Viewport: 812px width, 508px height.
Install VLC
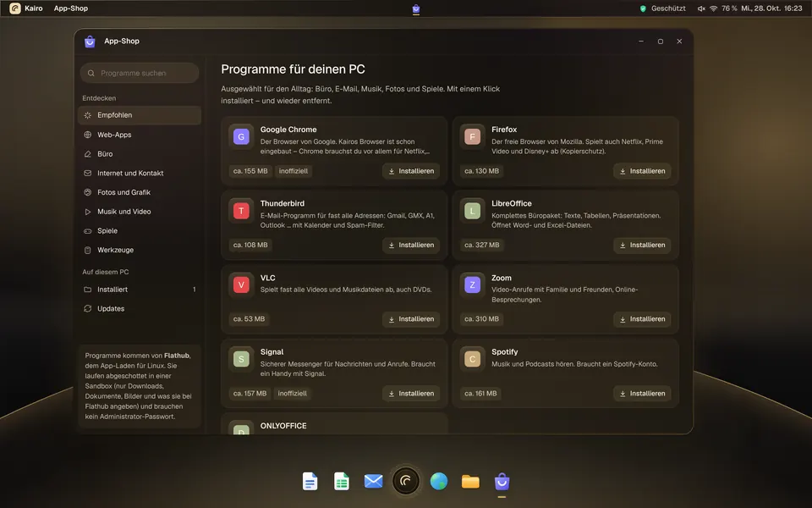[411, 319]
